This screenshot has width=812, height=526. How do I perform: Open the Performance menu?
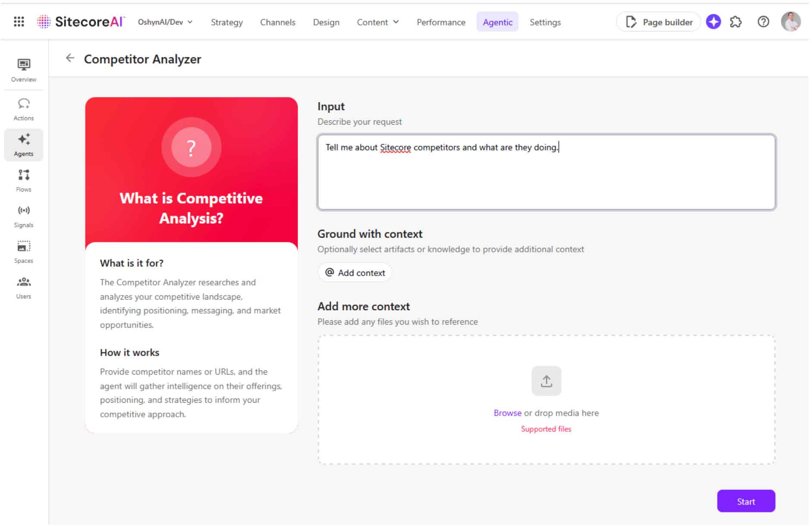tap(441, 22)
